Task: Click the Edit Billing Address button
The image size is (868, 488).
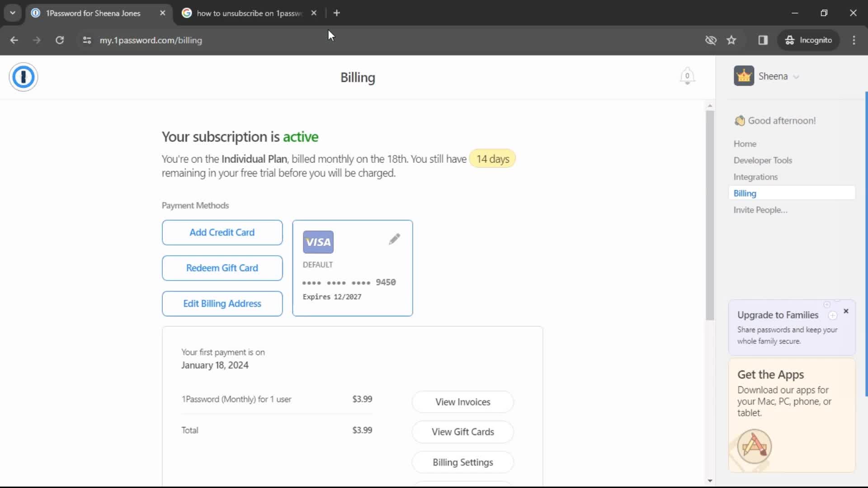Action: click(x=222, y=303)
